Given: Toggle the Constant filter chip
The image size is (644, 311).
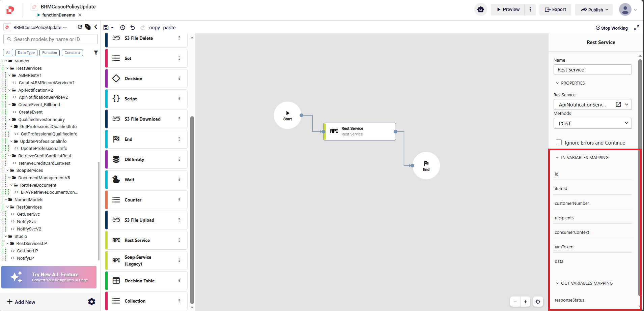Looking at the screenshot, I should (72, 53).
